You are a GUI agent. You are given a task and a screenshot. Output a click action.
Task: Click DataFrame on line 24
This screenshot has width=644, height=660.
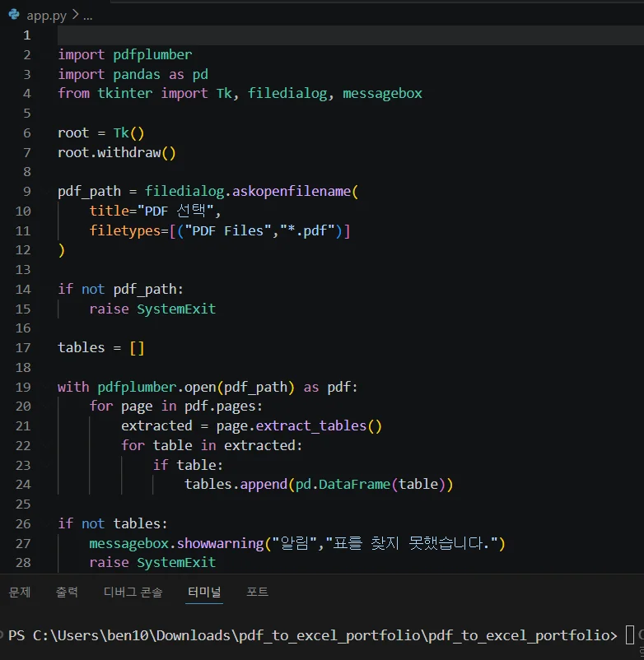click(x=354, y=484)
